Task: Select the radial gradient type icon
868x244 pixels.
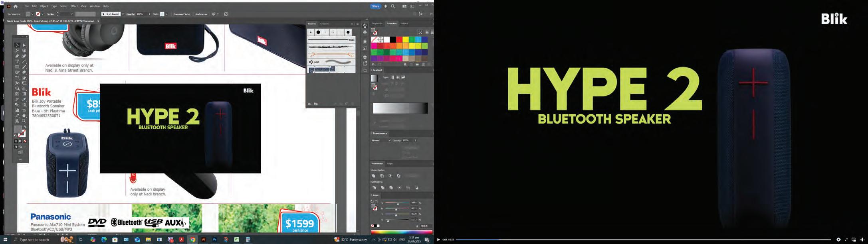Action: 398,77
